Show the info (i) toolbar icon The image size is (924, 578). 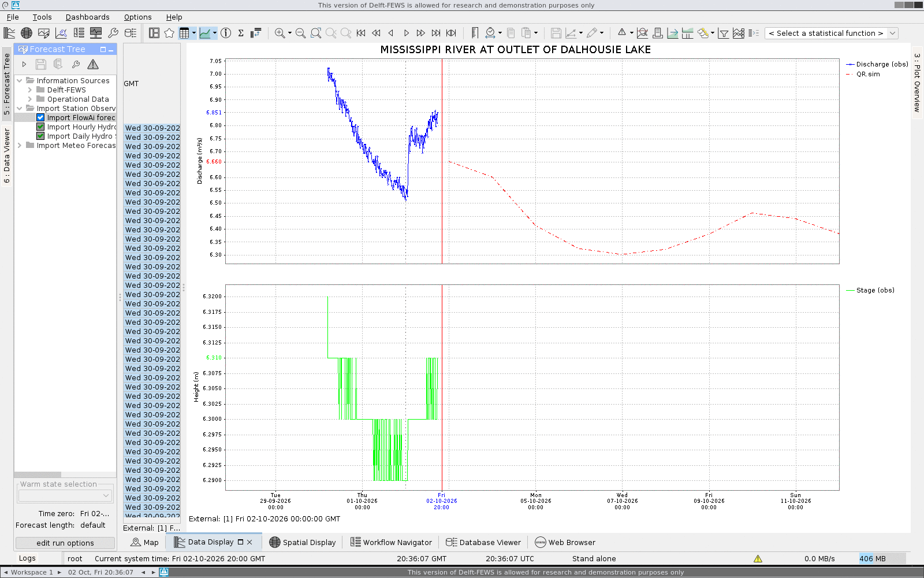(226, 33)
